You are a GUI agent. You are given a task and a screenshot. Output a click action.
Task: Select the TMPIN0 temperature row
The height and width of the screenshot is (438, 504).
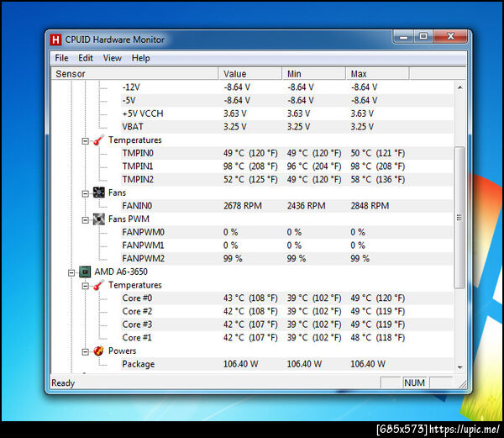(287, 153)
